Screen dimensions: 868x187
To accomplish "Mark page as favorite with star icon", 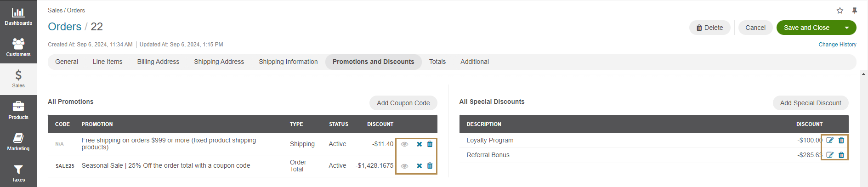I will 840,11.
